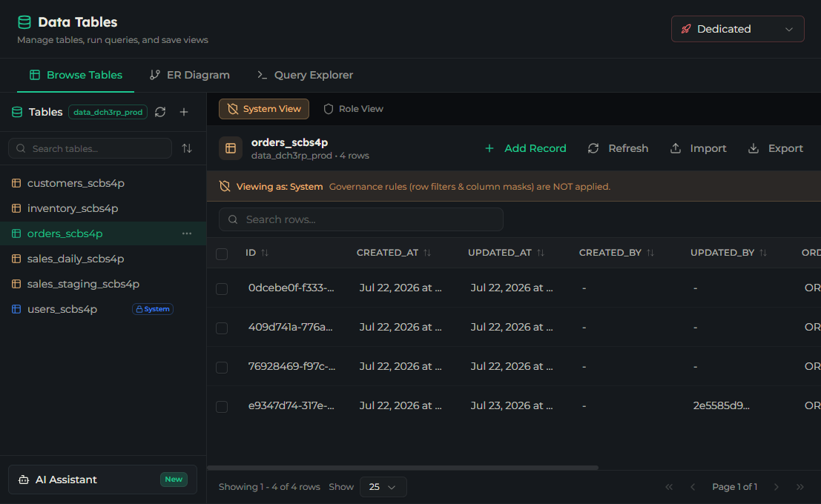Go to the next page arrow
Screen dimensions: 821x504
tap(777, 487)
